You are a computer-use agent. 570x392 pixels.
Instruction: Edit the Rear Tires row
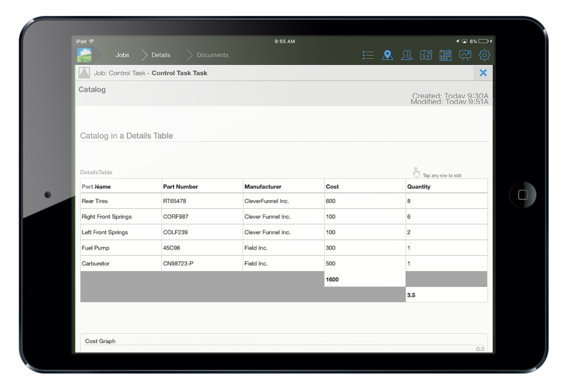(284, 201)
